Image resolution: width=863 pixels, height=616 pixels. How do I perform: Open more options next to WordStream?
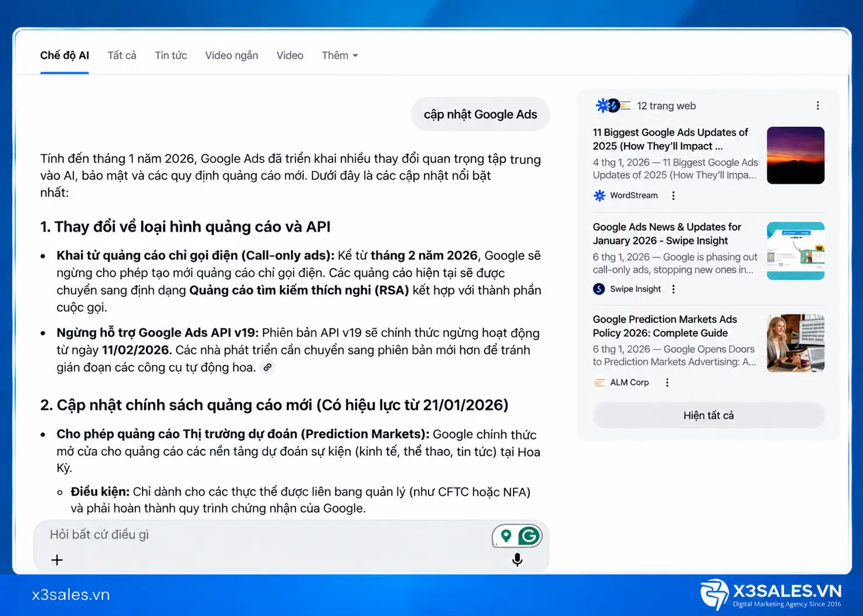coord(673,195)
